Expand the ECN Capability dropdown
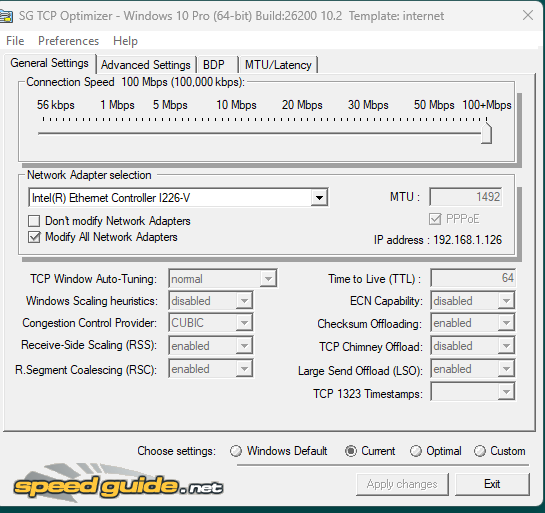Viewport: 545px width, 513px height. pos(506,301)
